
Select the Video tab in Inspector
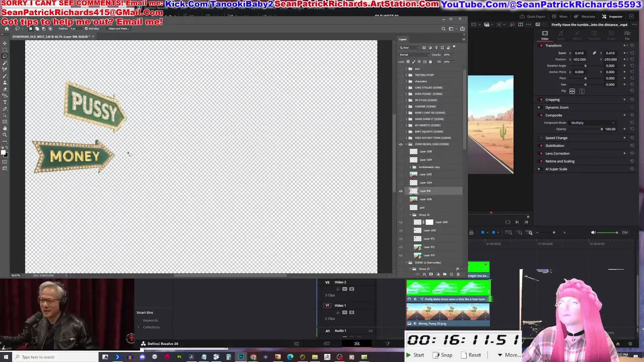pos(545,35)
